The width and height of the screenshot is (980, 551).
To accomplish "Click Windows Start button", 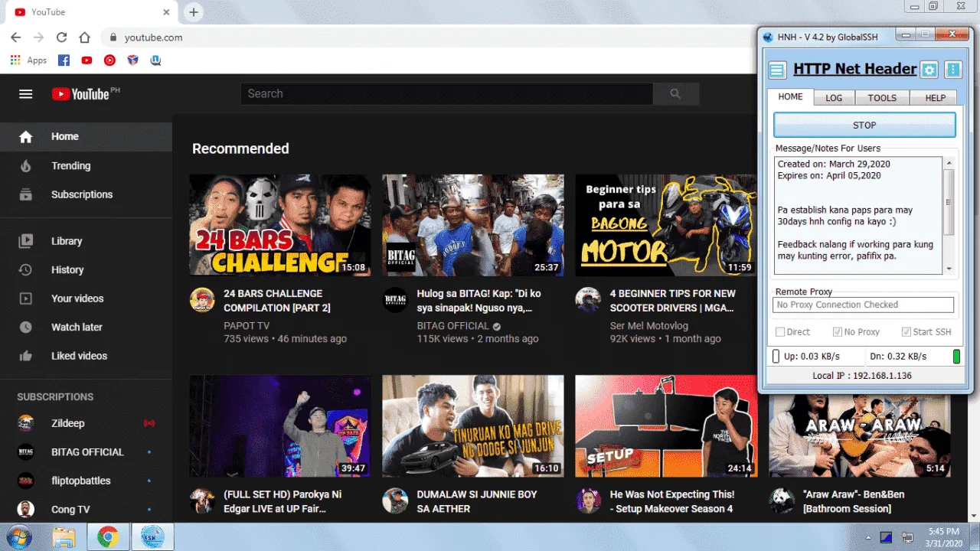I will (x=21, y=536).
